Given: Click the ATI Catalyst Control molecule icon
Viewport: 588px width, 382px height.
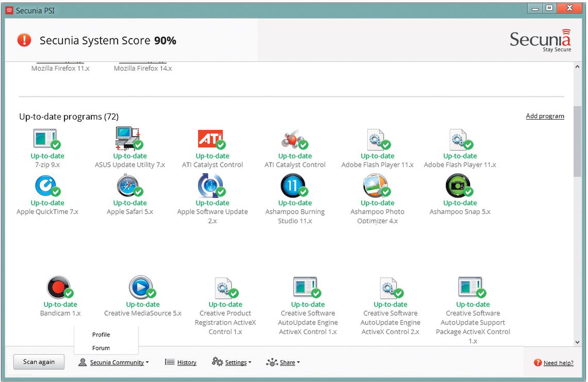Looking at the screenshot, I should coord(294,140).
